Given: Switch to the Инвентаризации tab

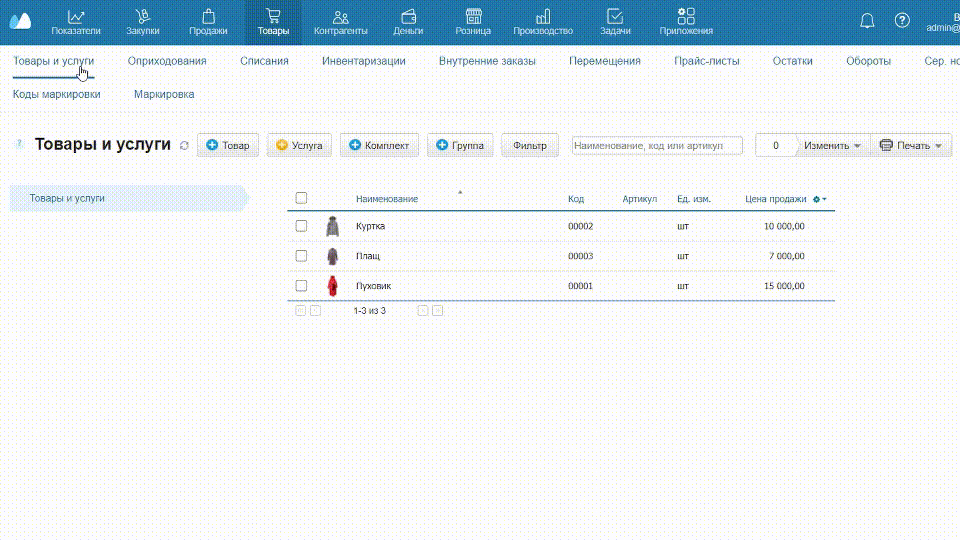Looking at the screenshot, I should click(x=363, y=61).
